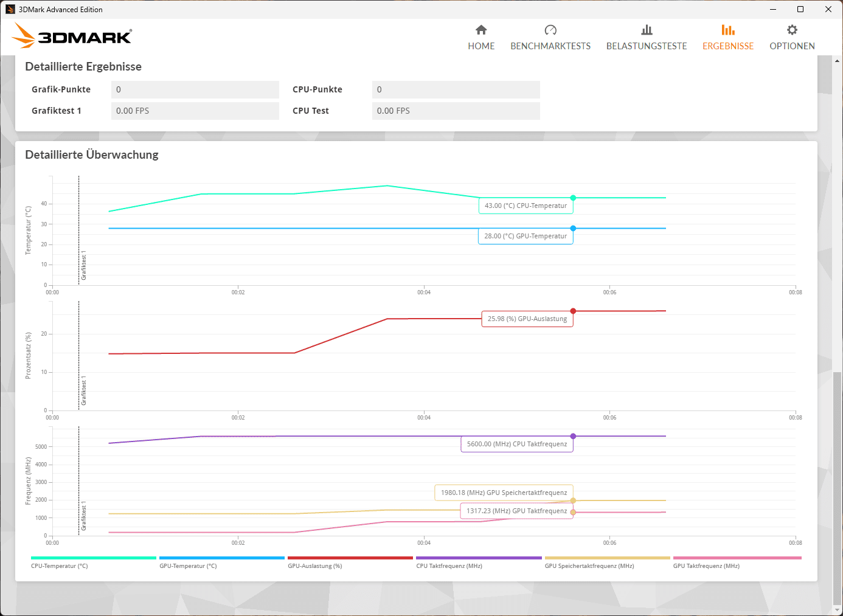
Task: Click the Grafiktest 1 FPS value
Action: click(195, 111)
